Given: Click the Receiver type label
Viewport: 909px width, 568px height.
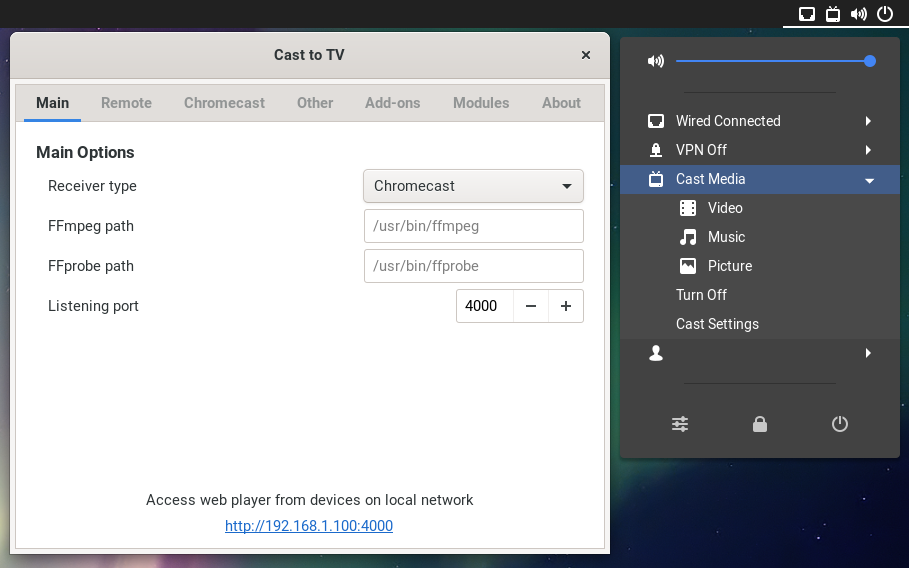Looking at the screenshot, I should point(92,186).
